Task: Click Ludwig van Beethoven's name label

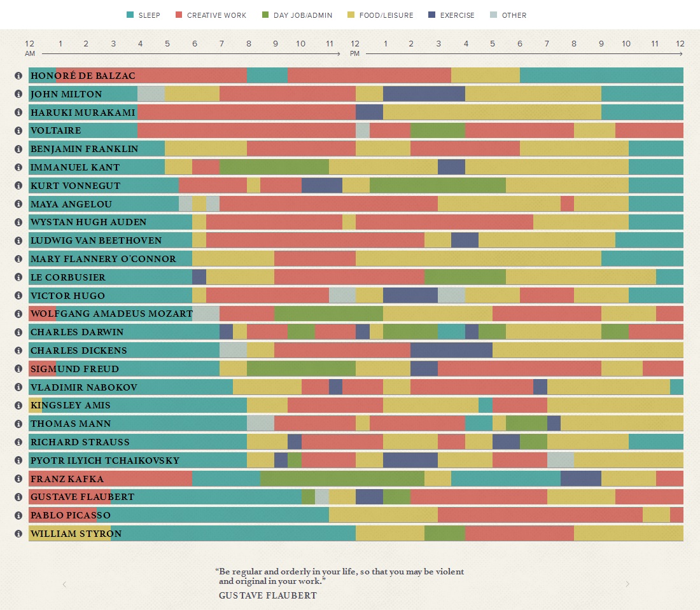Action: pyautogui.click(x=96, y=240)
